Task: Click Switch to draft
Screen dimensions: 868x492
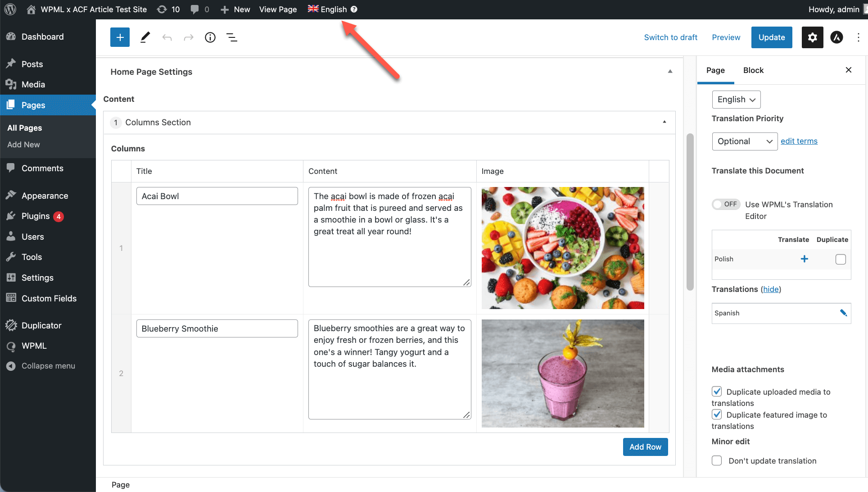Action: [670, 37]
